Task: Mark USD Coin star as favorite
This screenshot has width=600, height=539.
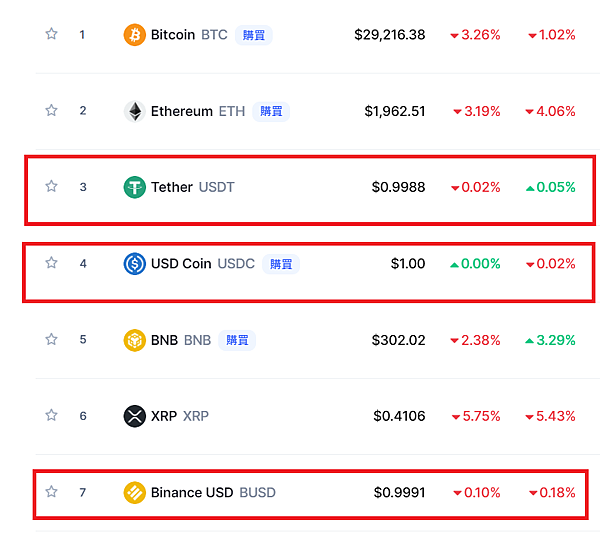Action: [51, 263]
